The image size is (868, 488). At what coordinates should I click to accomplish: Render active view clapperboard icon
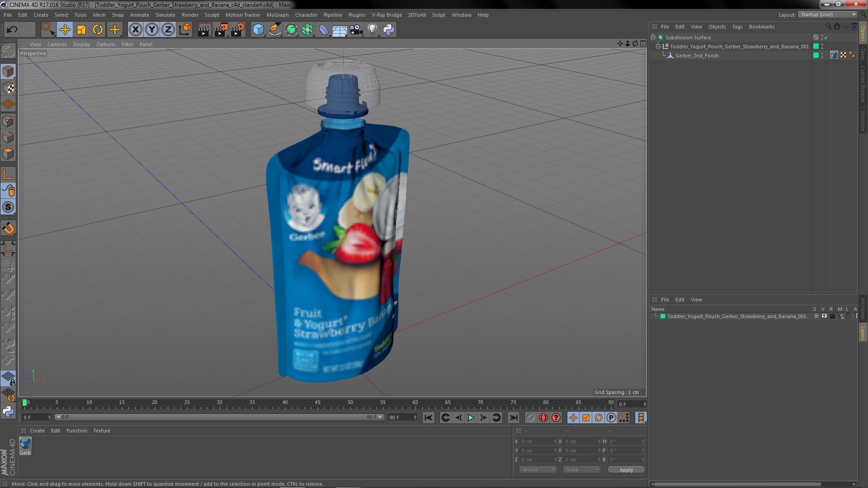pyautogui.click(x=204, y=30)
